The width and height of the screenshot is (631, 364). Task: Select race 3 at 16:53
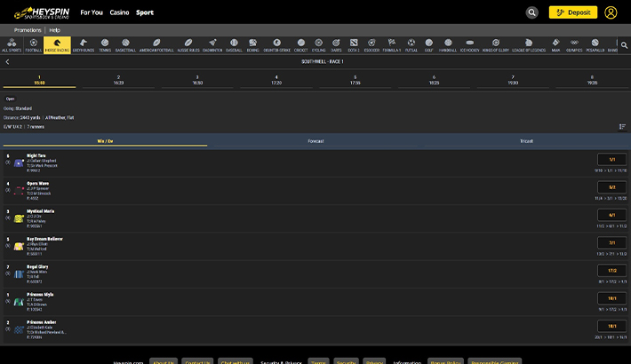point(197,80)
